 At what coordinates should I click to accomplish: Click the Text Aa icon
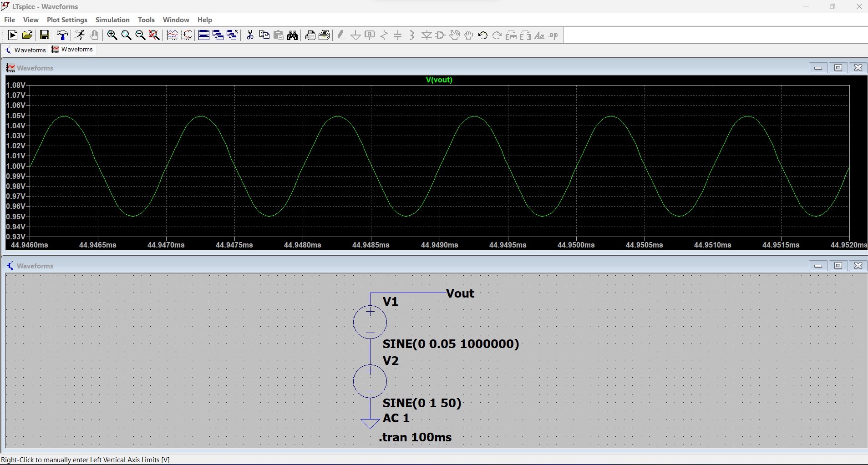539,35
